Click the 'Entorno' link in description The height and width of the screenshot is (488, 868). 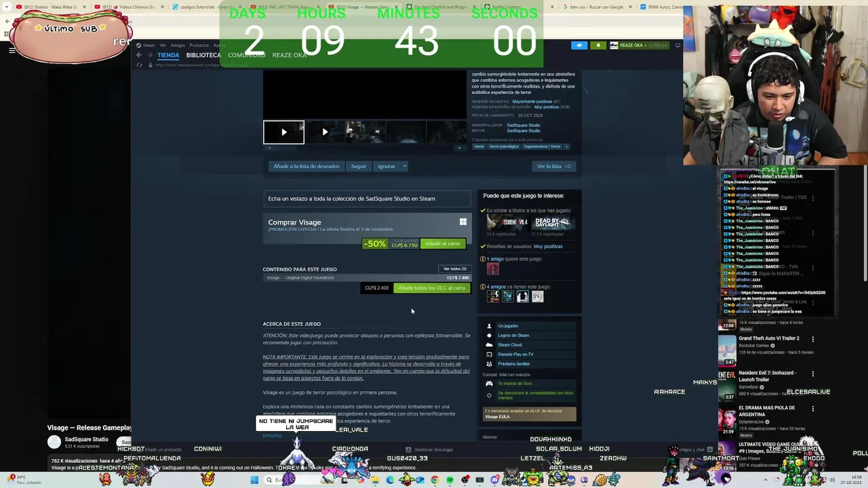point(272,435)
